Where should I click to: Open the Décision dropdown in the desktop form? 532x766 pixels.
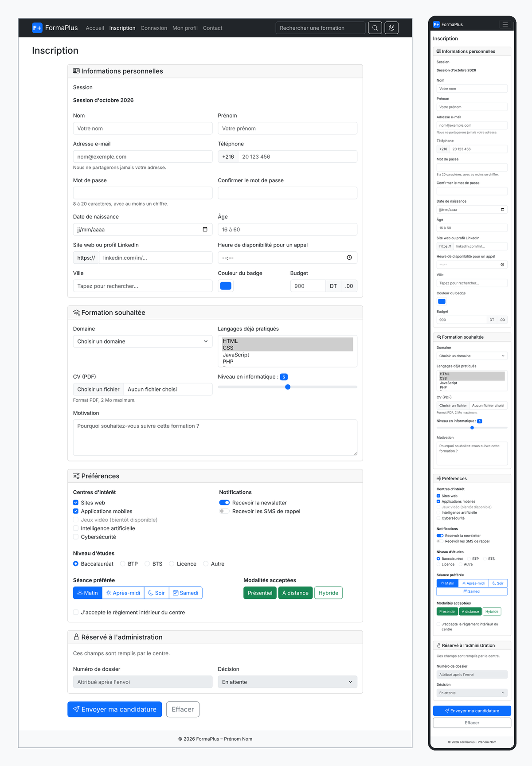(x=287, y=682)
